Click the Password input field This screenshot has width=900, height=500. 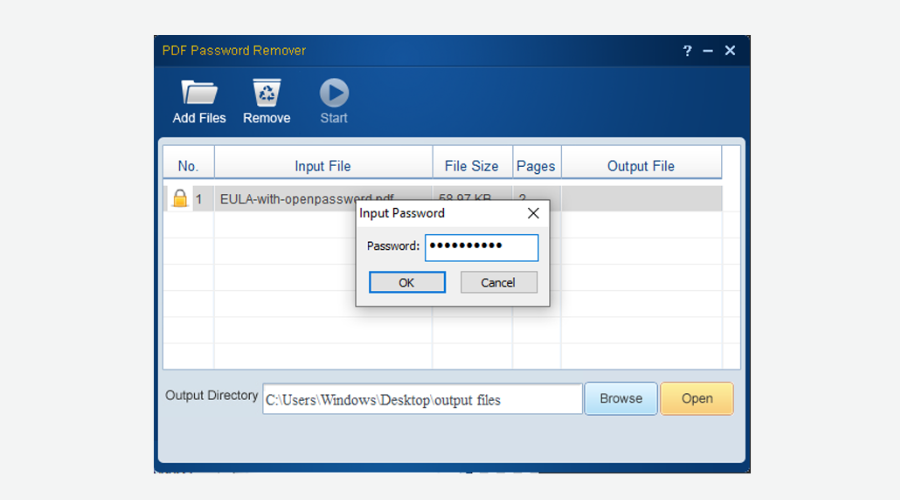click(482, 247)
